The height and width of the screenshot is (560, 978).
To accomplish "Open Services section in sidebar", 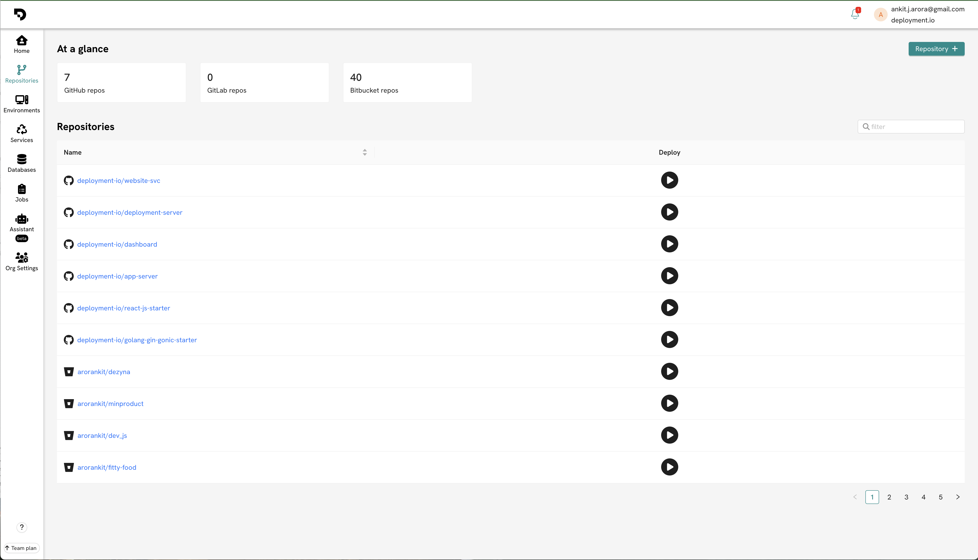I will click(x=22, y=133).
